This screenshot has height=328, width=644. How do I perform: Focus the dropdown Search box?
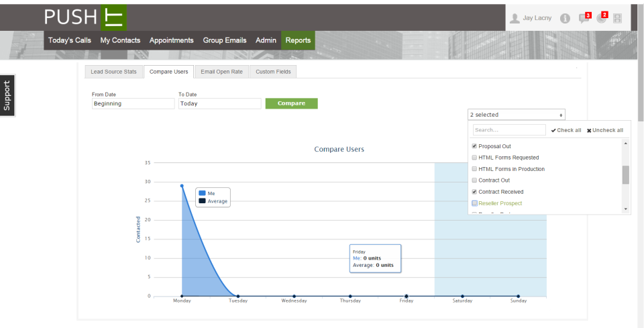click(509, 129)
